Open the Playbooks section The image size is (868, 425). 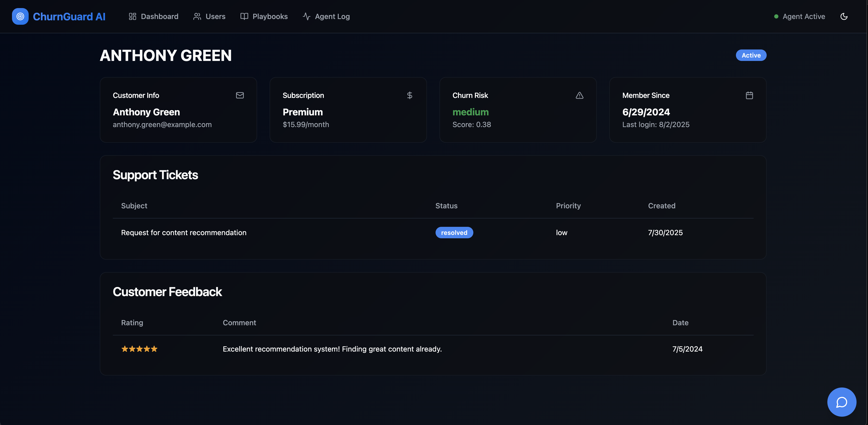click(264, 16)
